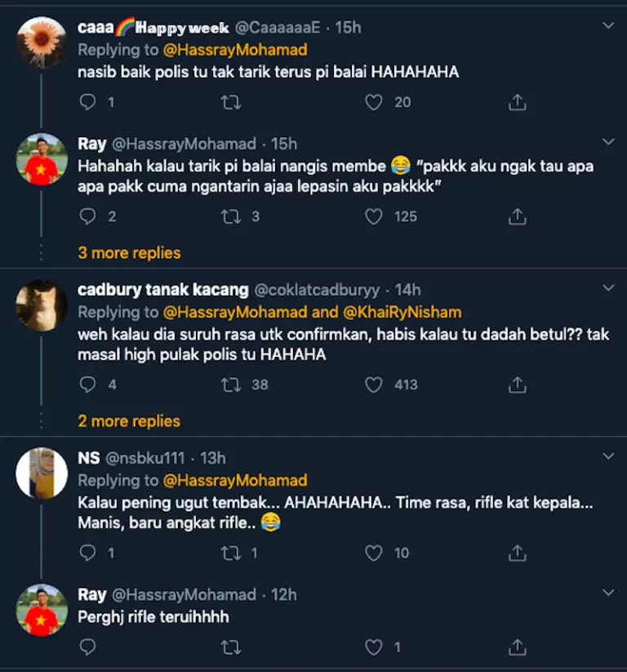
Task: Open share options on caaa's tweet
Action: click(x=517, y=102)
